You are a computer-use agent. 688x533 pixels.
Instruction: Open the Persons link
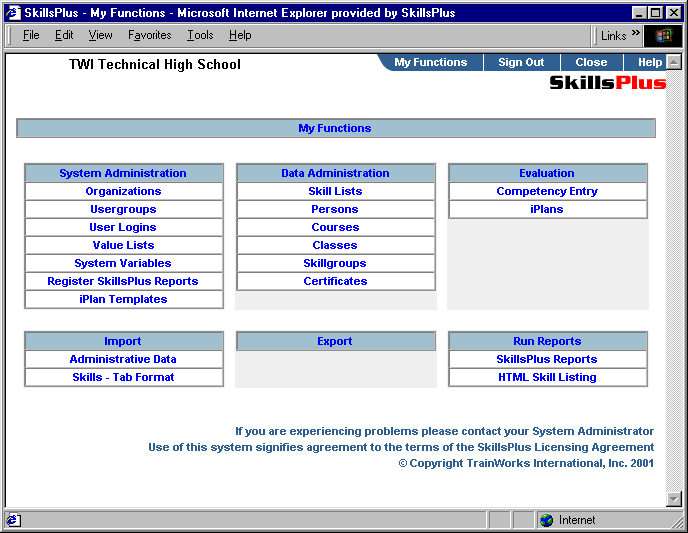click(x=335, y=209)
